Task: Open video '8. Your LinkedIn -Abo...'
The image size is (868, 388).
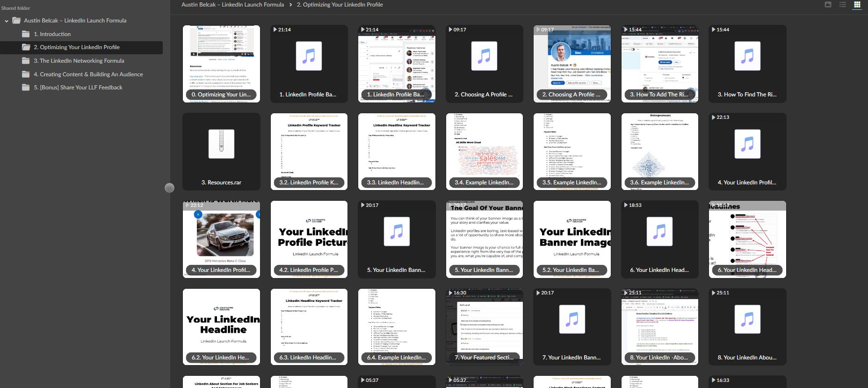Action: pos(660,327)
